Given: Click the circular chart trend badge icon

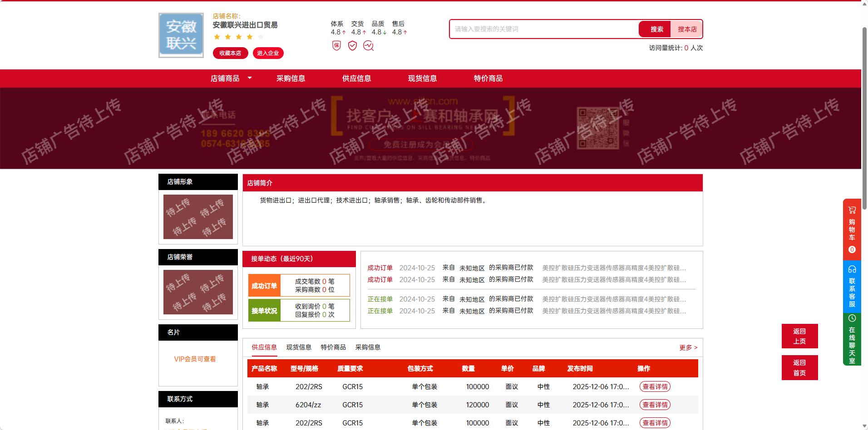Looking at the screenshot, I should pos(368,45).
